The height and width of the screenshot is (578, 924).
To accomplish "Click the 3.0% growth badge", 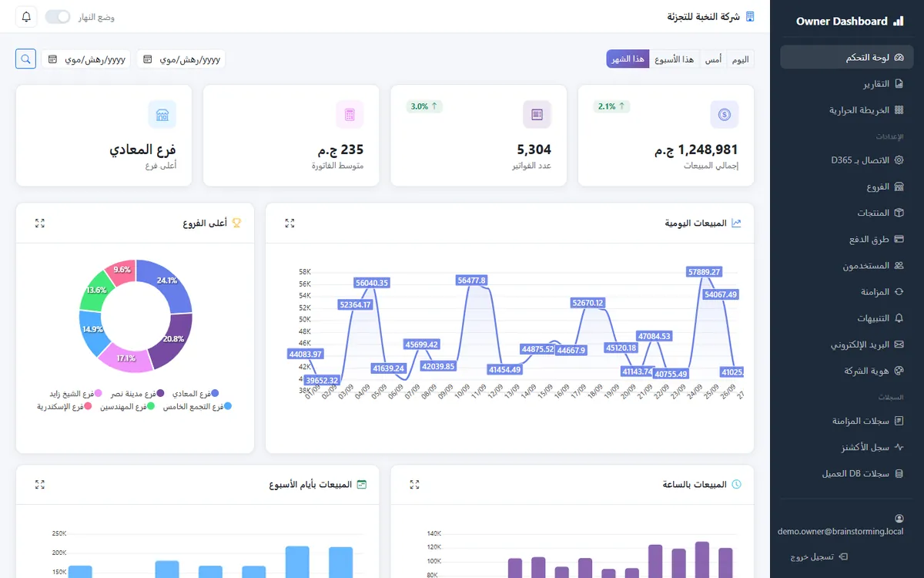I will point(424,106).
